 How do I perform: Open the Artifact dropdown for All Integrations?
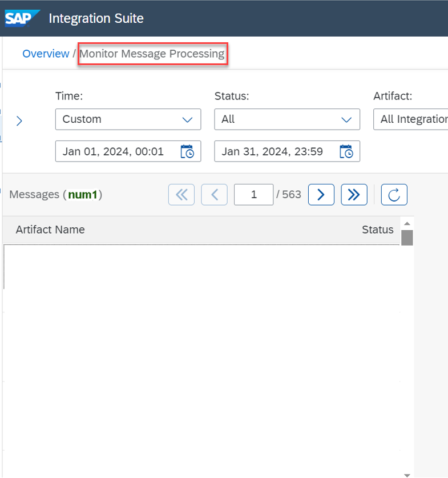[411, 119]
